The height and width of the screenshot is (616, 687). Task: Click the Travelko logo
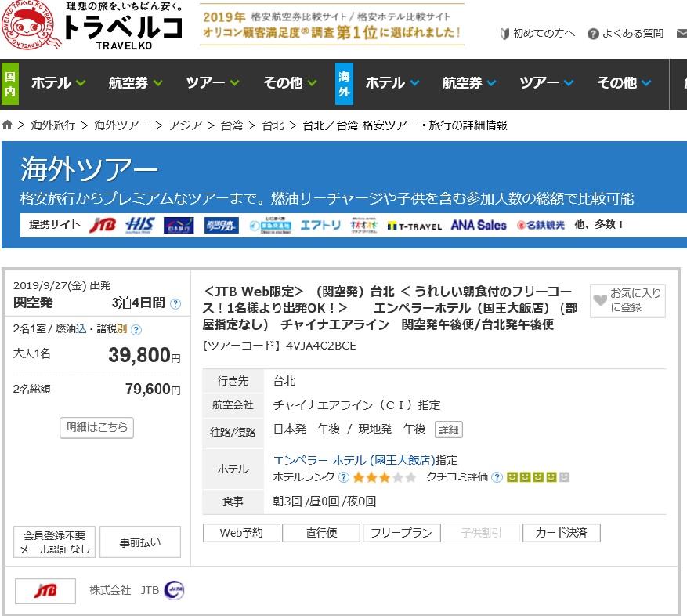click(91, 25)
